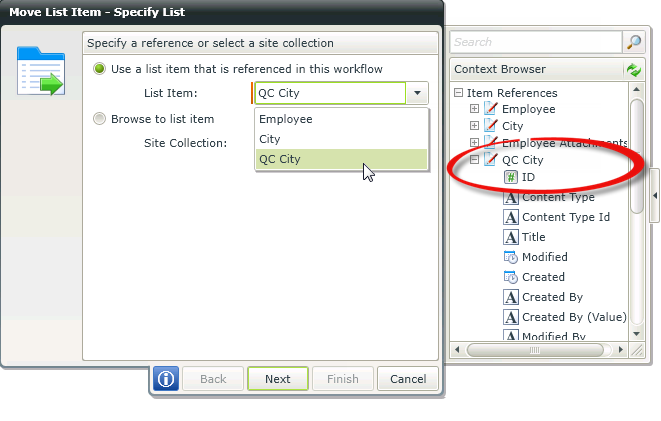
Task: Refresh the Context Browser
Action: pos(633,70)
